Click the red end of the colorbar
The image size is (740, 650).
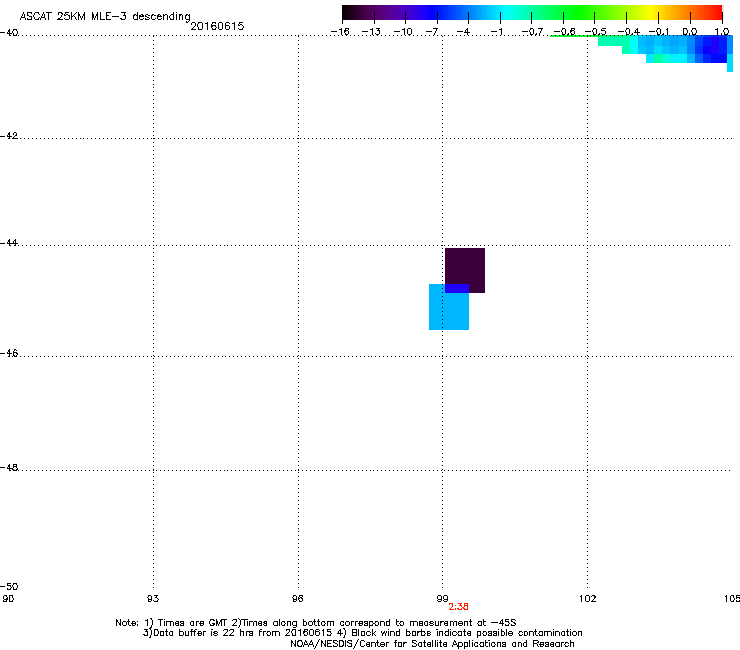click(x=713, y=13)
